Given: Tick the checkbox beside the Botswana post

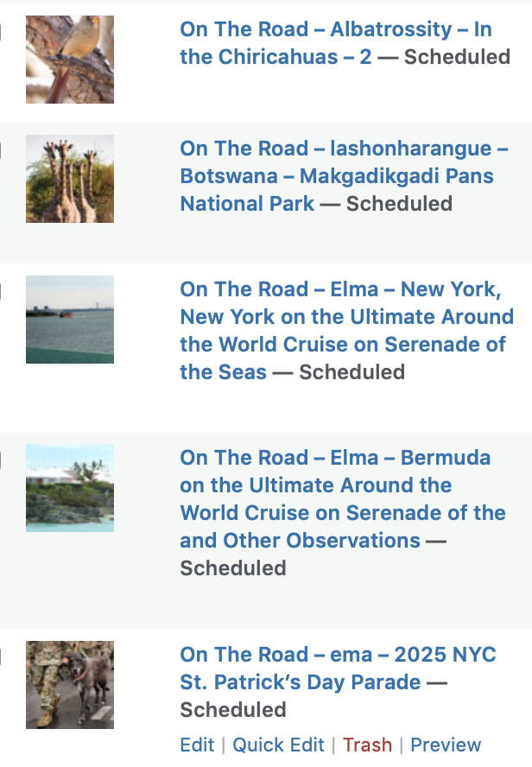Looking at the screenshot, I should click(x=0, y=152).
